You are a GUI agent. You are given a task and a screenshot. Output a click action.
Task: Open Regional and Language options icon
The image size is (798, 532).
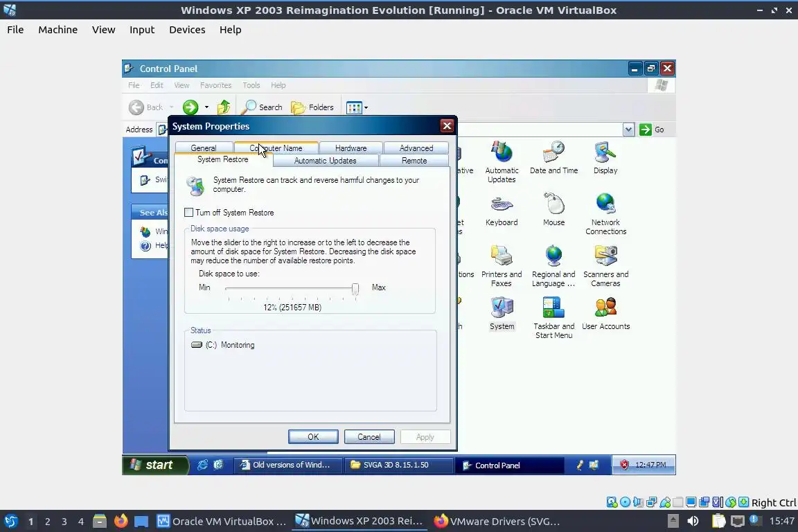[553, 266]
